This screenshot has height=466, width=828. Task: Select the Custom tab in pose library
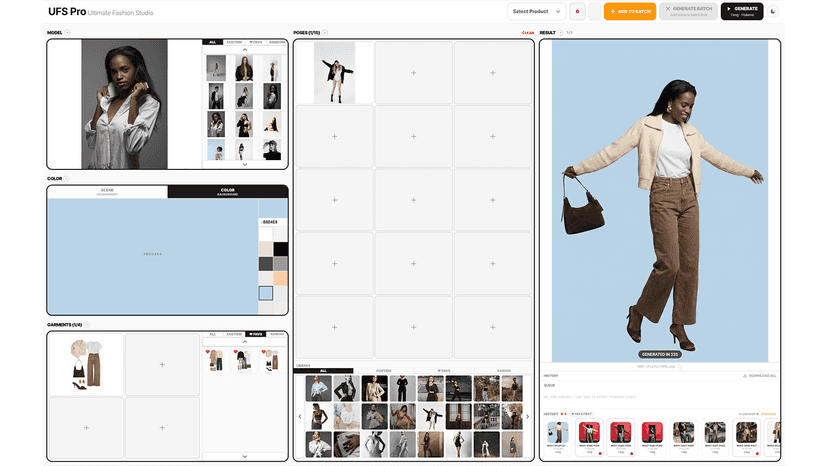[383, 371]
